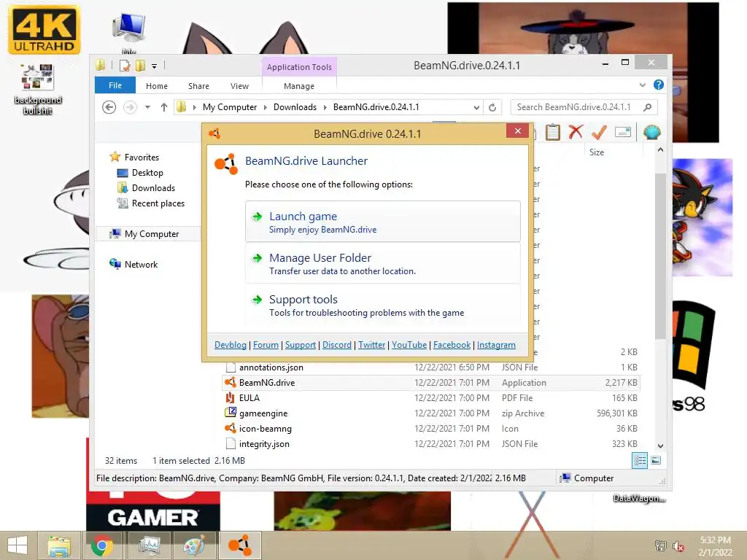Screen dimensions: 747x560
Task: Select Network in navigation pane
Action: point(141,264)
